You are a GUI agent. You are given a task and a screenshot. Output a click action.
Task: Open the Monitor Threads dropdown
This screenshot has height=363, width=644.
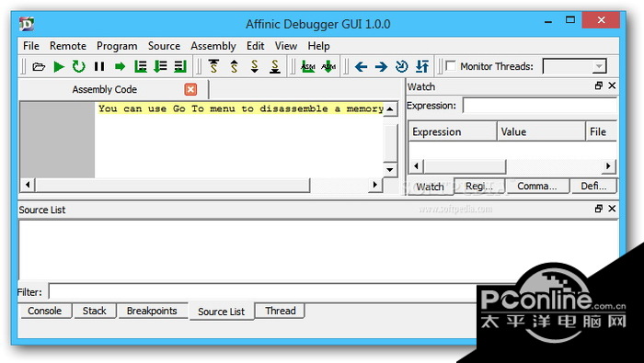point(599,66)
